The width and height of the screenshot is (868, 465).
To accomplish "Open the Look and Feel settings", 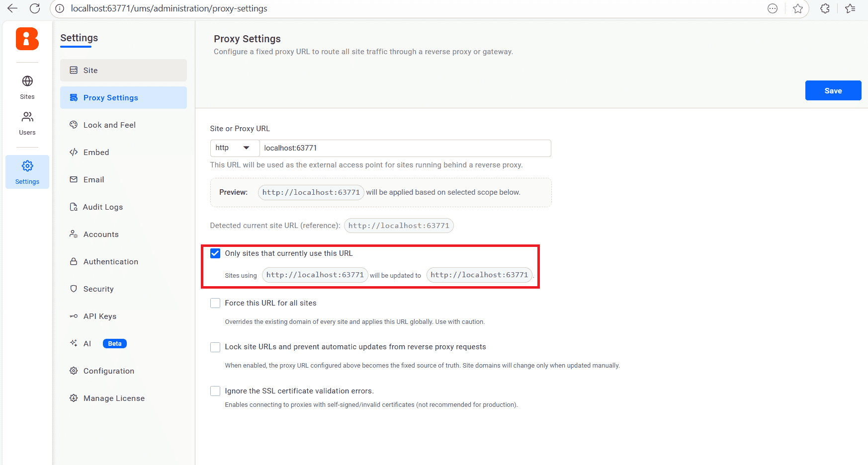I will [x=109, y=125].
